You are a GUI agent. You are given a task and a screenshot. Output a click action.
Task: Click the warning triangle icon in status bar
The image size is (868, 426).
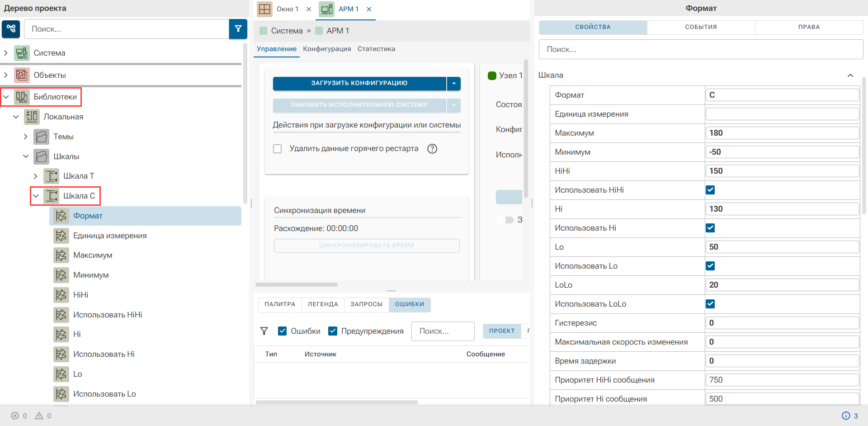(x=39, y=416)
